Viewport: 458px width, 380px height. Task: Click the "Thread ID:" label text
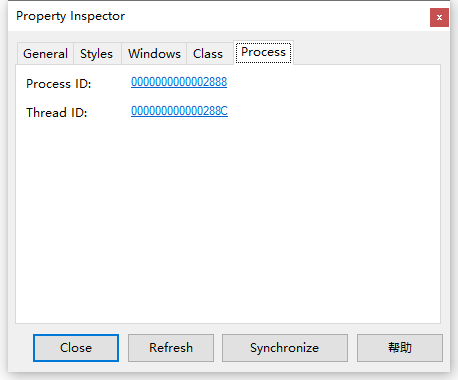tap(57, 113)
